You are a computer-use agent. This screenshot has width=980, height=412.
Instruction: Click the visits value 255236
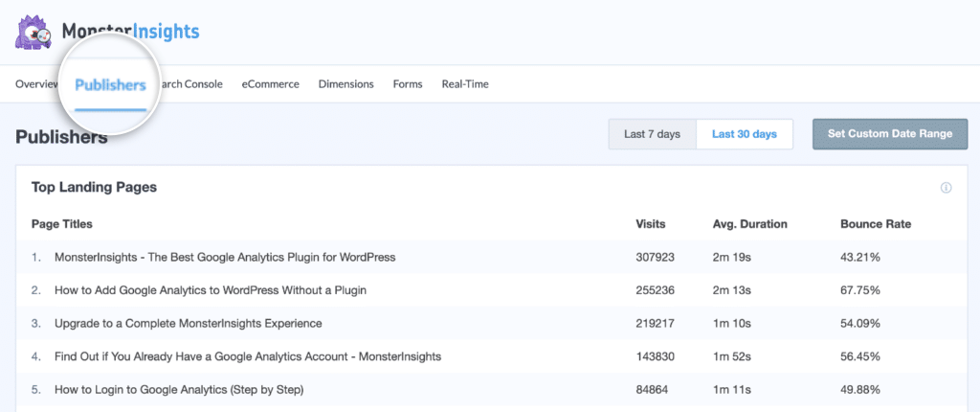point(655,290)
